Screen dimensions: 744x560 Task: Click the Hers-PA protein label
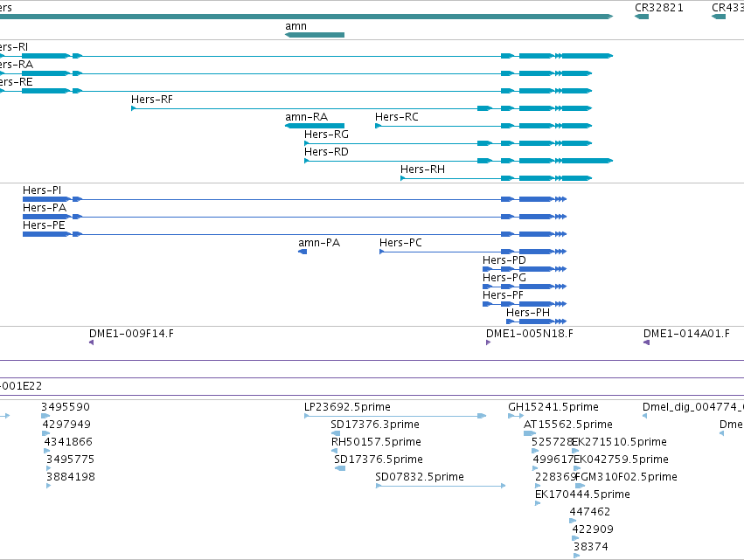point(45,208)
